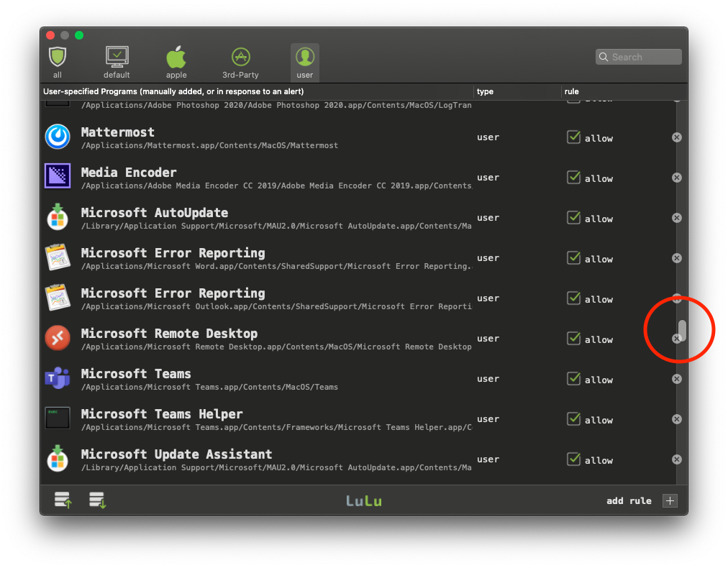Screen dimensions: 728x568
Task: Delete the Microsoft Teams Helper rule
Action: 677,419
